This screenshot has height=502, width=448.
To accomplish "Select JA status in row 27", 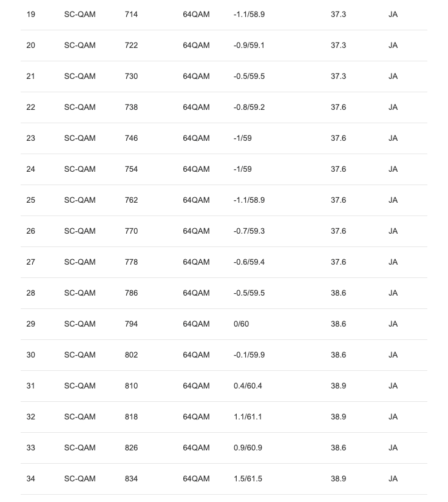I will [393, 262].
